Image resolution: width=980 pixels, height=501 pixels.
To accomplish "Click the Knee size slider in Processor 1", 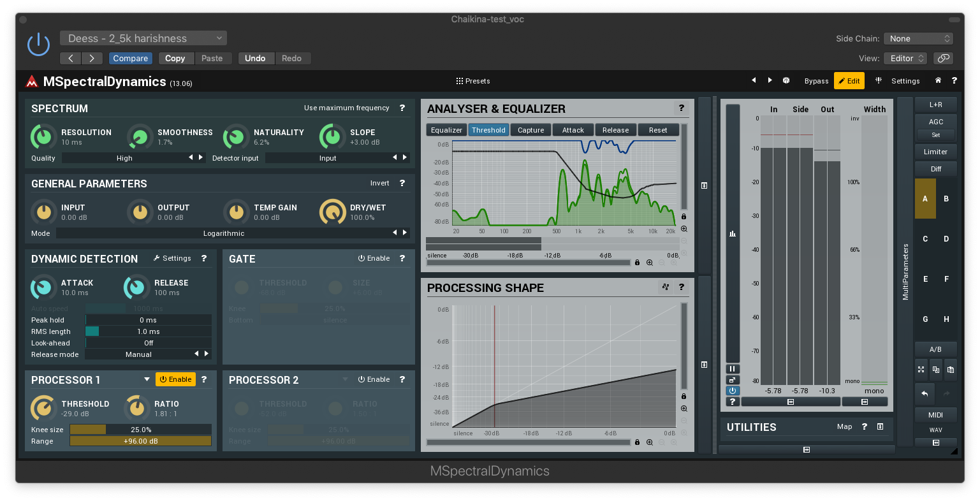I will [x=140, y=430].
